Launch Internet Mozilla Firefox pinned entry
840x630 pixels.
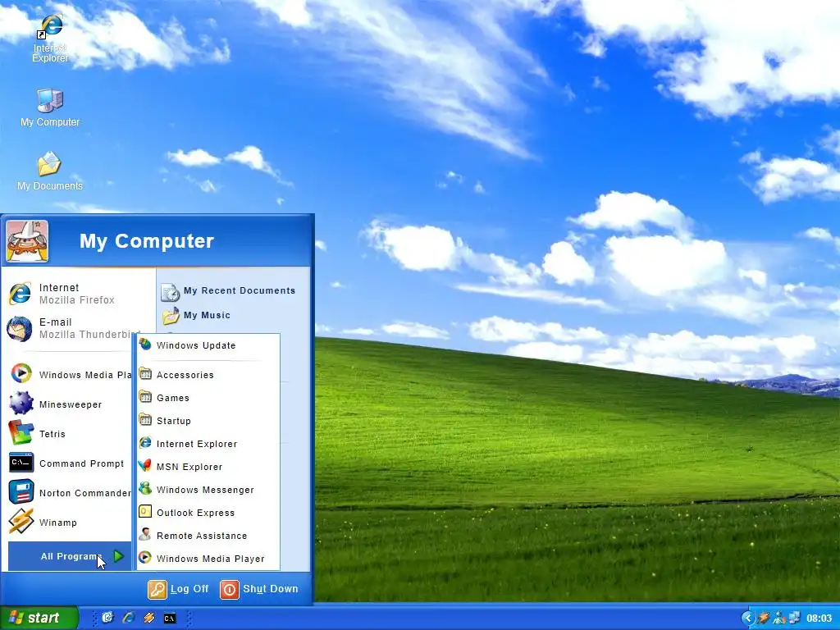coord(69,294)
